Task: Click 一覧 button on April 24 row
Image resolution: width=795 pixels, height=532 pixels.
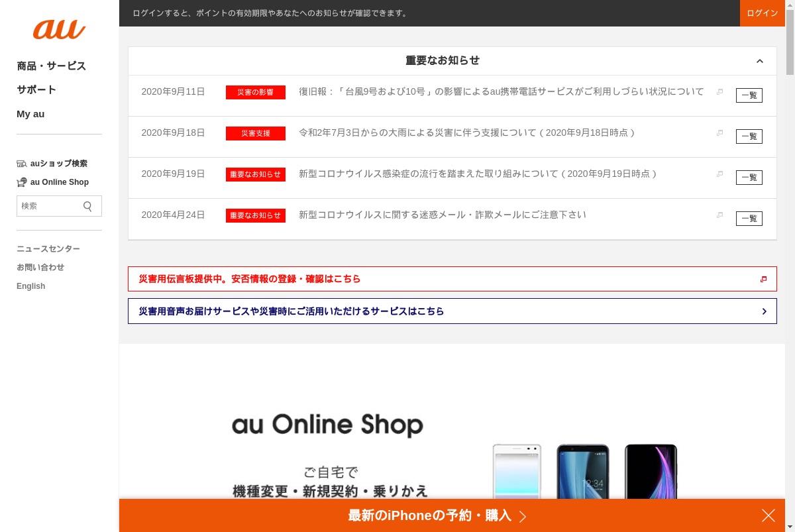Action: [x=749, y=219]
